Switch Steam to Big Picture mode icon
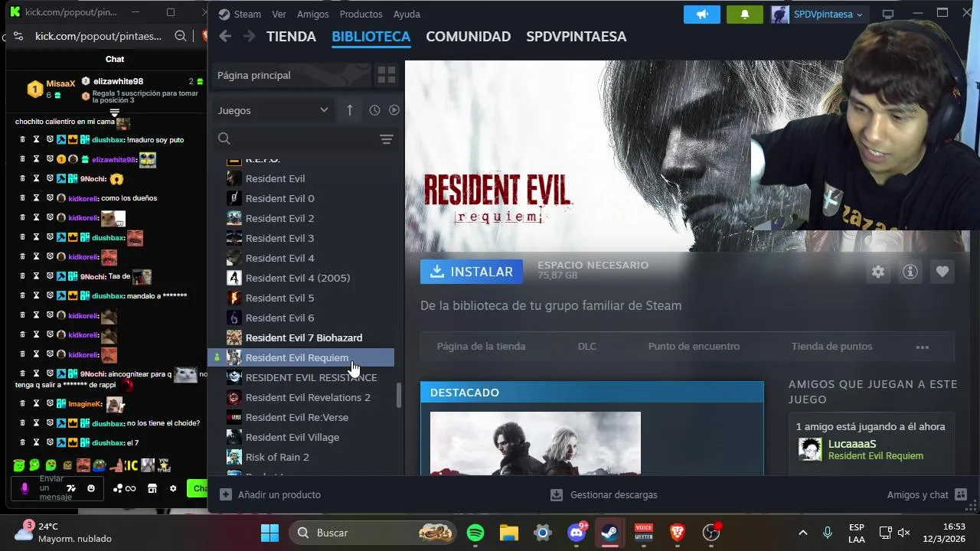Image resolution: width=980 pixels, height=551 pixels. point(888,14)
